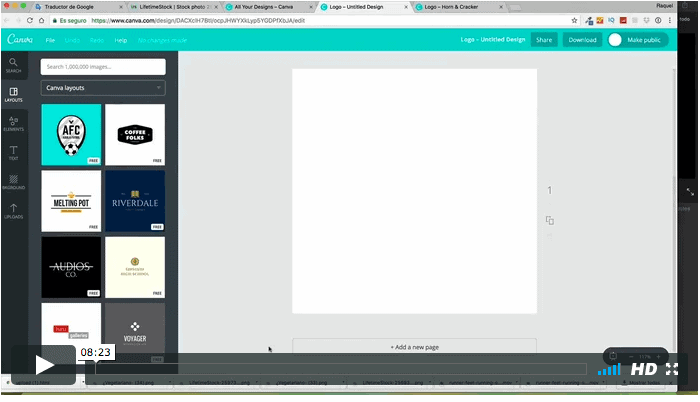
Task: Click the 'Es seguro' secure site indicator
Action: (70, 21)
